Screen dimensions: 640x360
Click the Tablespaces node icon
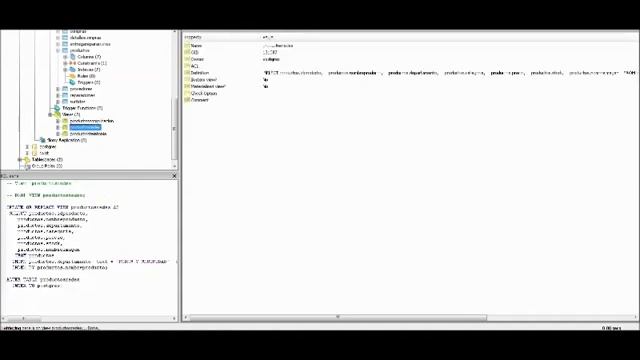(x=27, y=160)
